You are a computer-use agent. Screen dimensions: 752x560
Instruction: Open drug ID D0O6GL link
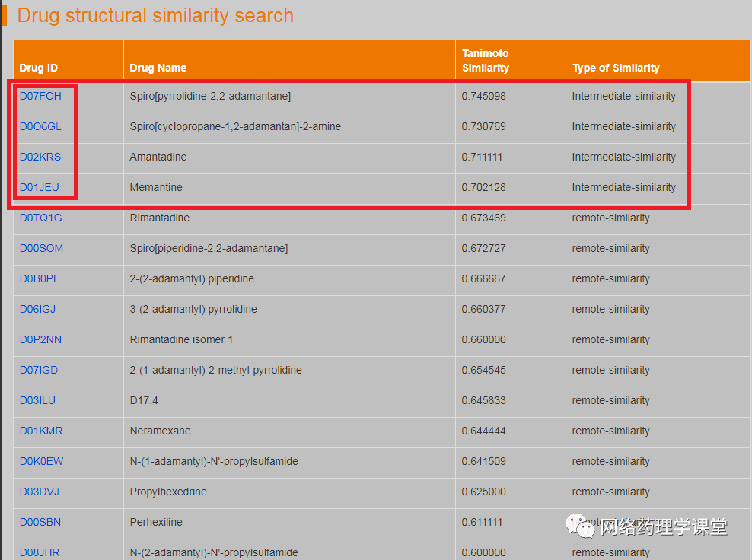coord(40,126)
